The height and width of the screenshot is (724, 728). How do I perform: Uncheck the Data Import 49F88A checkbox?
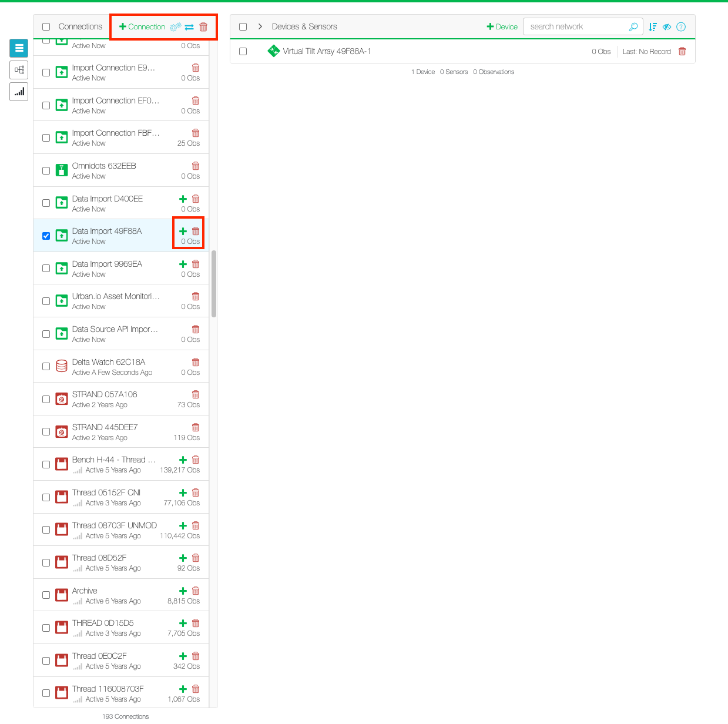pyautogui.click(x=46, y=236)
